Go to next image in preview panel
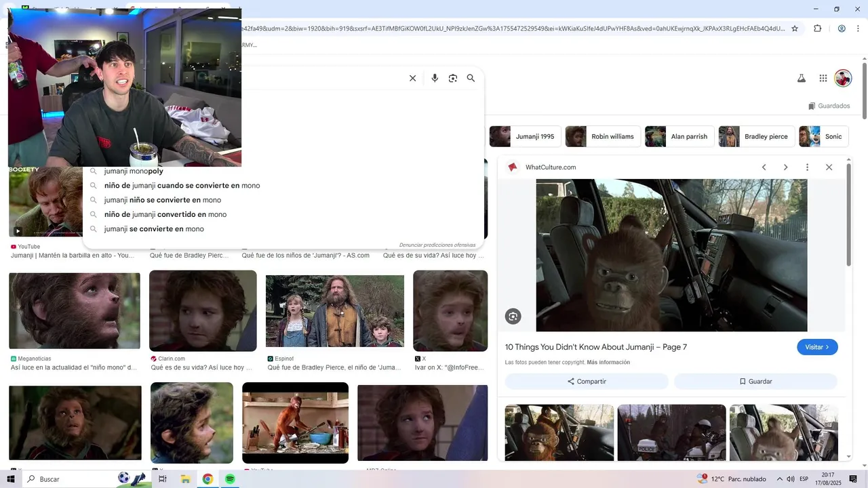The image size is (868, 488). 785,167
